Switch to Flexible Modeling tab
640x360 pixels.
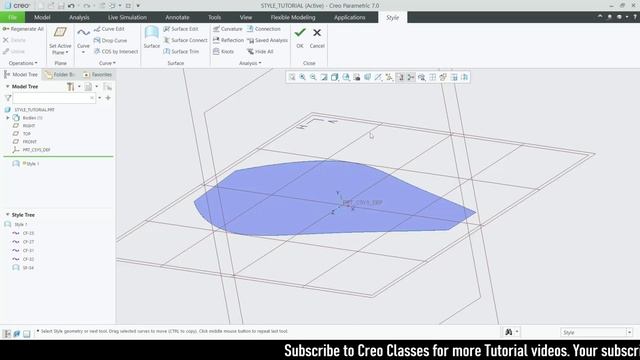[x=293, y=17]
